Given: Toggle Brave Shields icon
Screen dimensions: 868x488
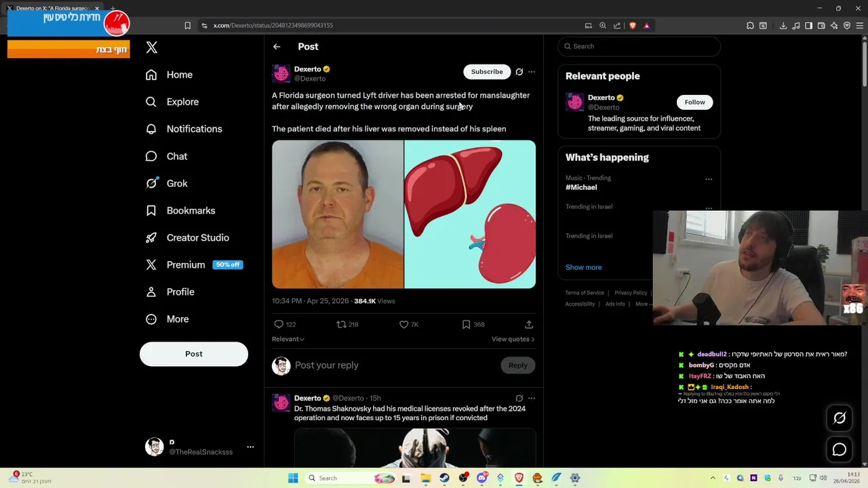Looking at the screenshot, I should [x=633, y=26].
